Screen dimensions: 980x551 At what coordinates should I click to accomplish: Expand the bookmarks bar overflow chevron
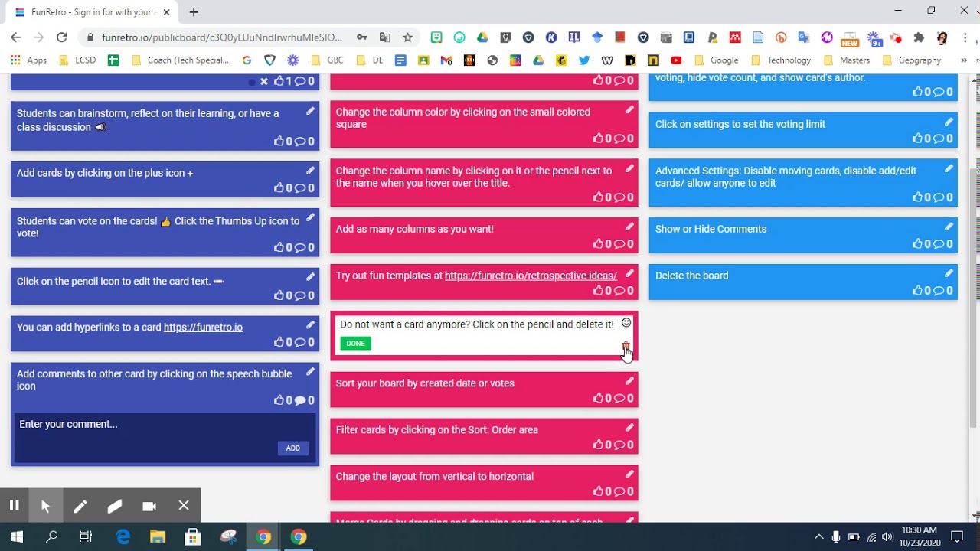pos(964,60)
